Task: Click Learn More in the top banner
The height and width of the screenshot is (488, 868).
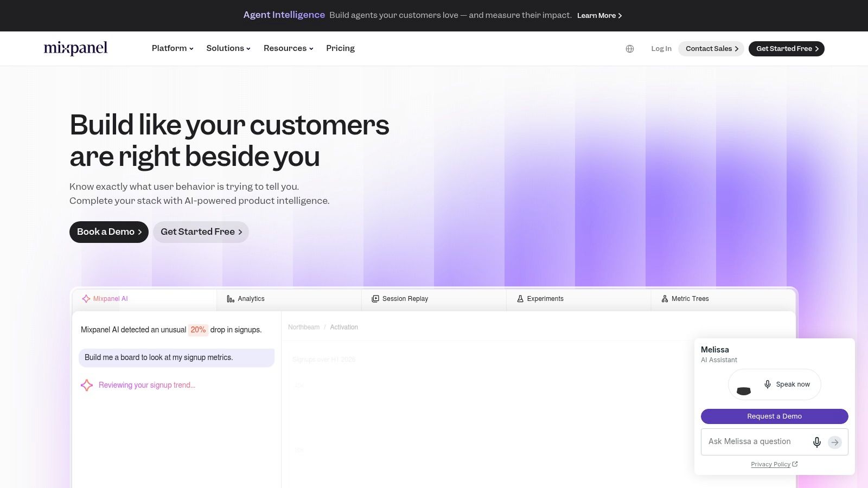Action: coord(599,16)
